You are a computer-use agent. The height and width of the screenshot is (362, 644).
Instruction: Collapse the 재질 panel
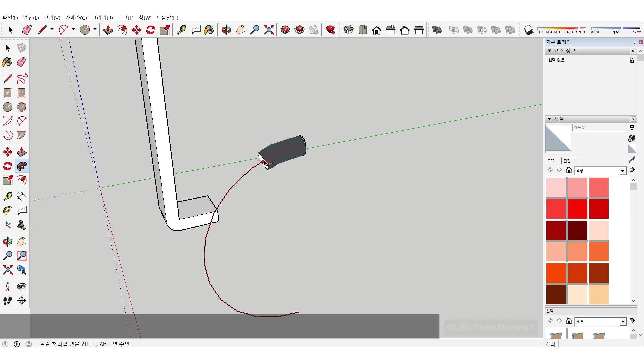549,119
